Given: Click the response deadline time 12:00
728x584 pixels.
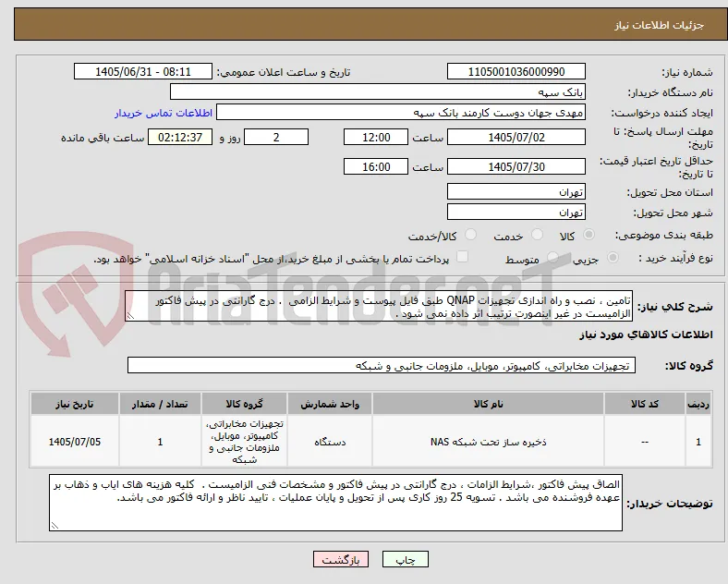Looking at the screenshot, I should (376, 138).
